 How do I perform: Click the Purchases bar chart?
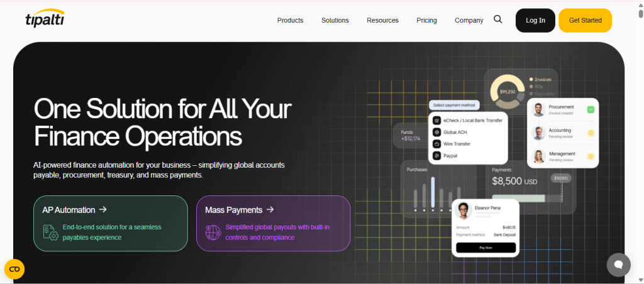(438, 194)
